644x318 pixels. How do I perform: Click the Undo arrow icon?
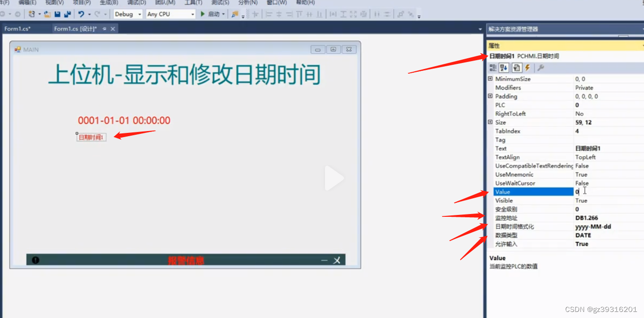tap(81, 14)
